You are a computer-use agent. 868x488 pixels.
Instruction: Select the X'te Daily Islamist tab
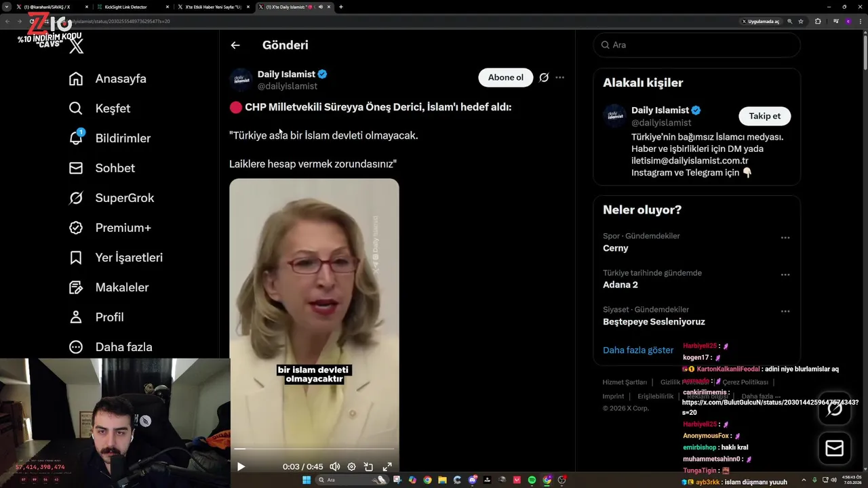294,7
